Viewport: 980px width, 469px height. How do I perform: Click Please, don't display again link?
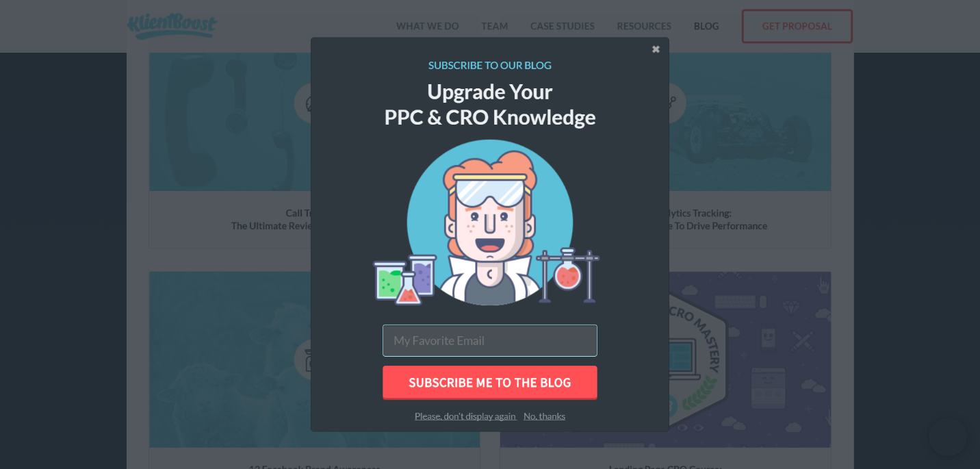(465, 416)
